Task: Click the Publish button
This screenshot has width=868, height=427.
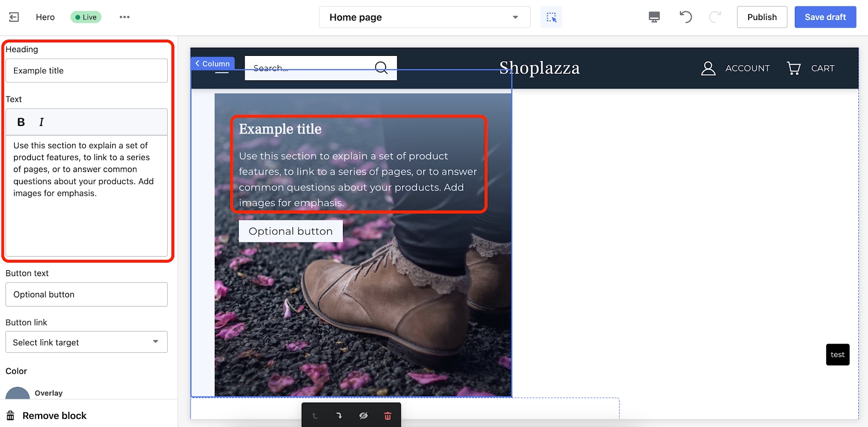Action: [762, 17]
